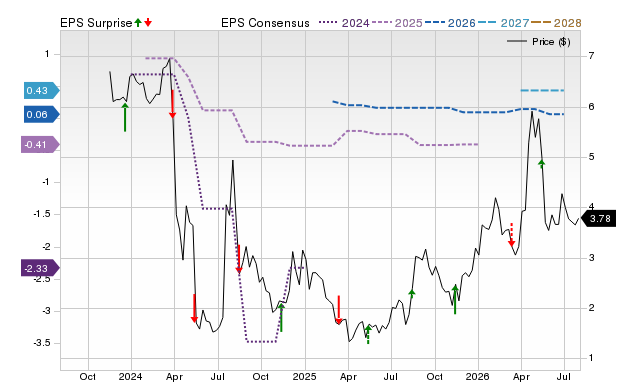The width and height of the screenshot is (640, 382).
Task: Click the 2024 EPS consensus legend entry
Action: tap(344, 23)
